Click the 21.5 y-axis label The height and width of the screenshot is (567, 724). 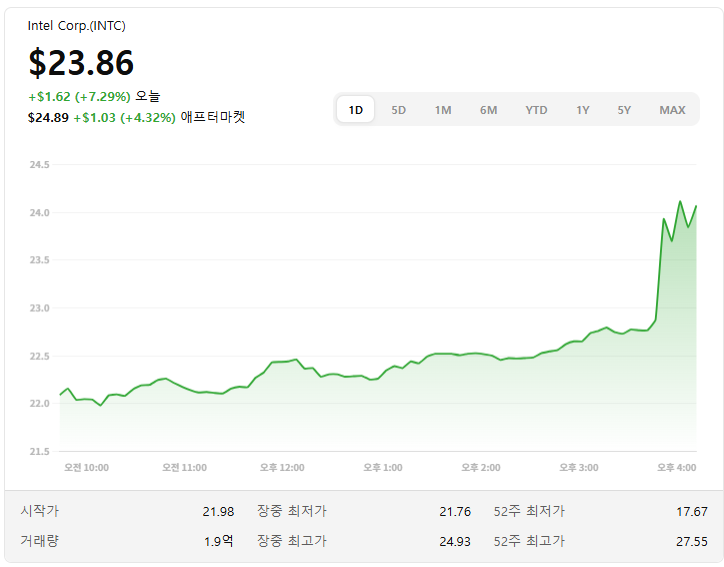pos(40,452)
